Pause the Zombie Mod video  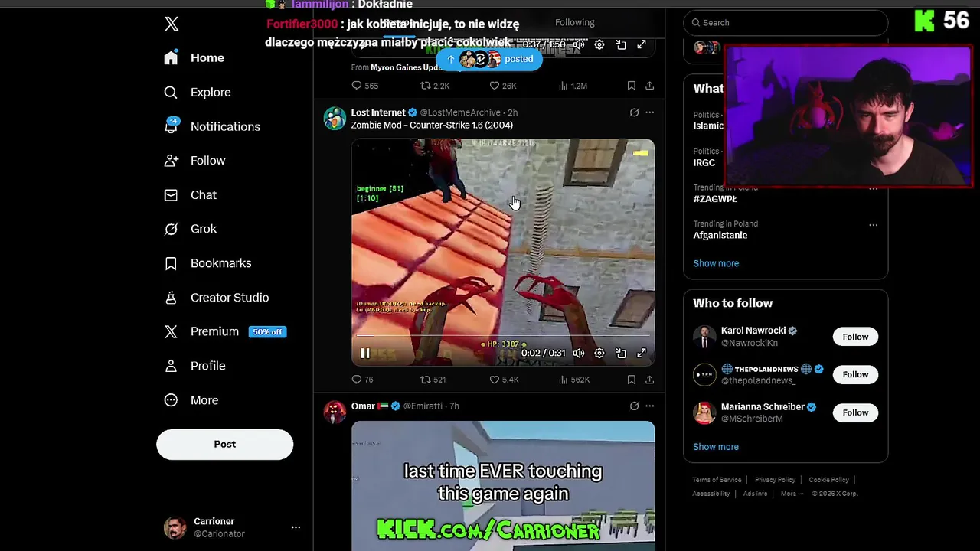[x=365, y=353]
